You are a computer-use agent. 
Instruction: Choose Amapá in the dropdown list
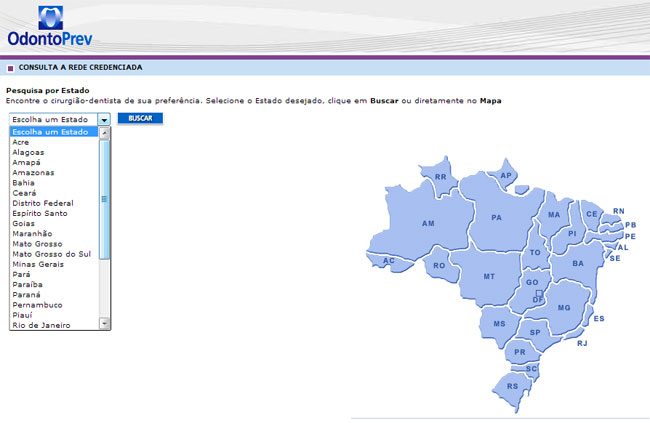(54, 163)
